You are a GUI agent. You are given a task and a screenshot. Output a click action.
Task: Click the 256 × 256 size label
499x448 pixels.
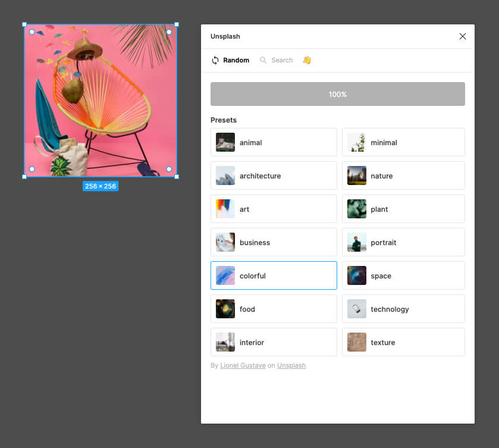coord(101,186)
